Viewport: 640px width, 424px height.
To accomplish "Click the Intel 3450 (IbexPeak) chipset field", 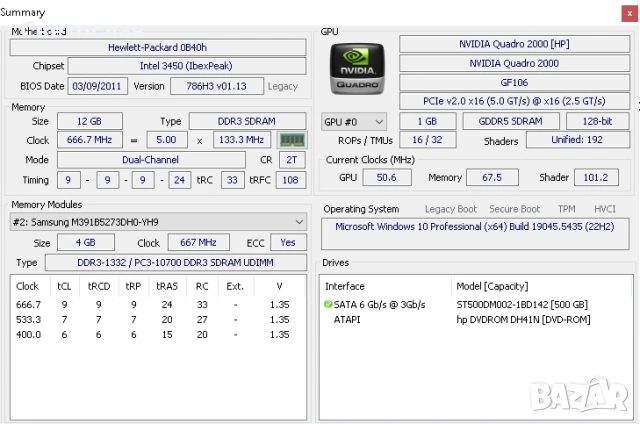I will point(187,66).
